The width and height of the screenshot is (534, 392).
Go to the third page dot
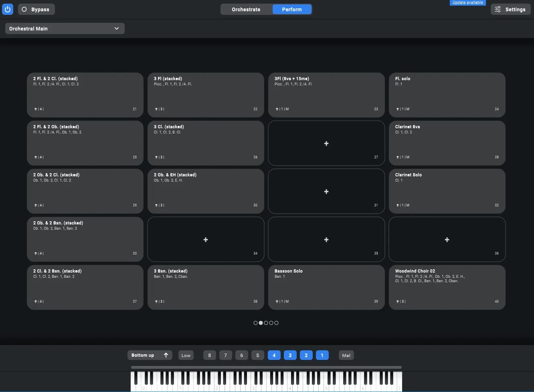point(266,323)
